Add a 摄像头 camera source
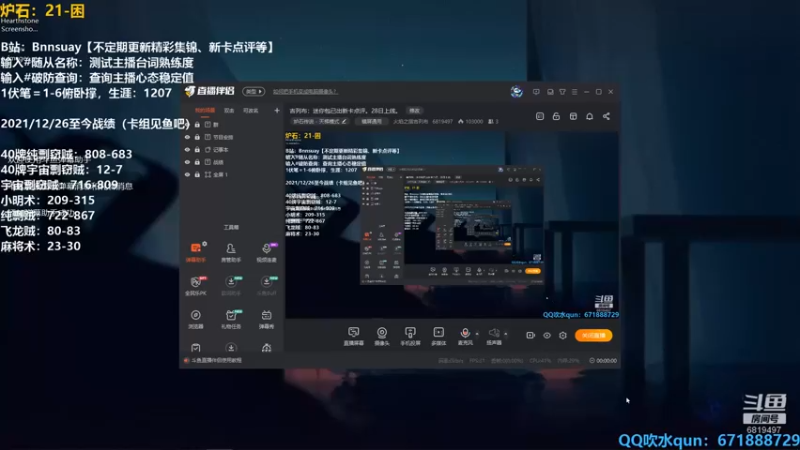 382,336
